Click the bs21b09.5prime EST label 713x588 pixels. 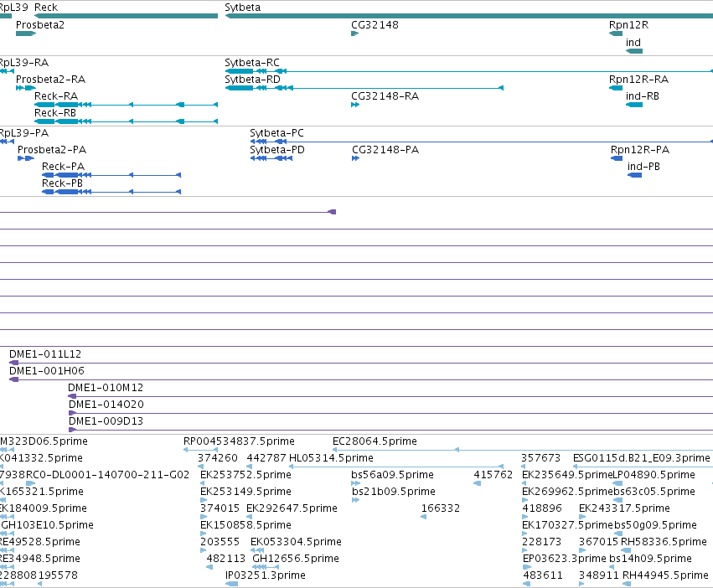394,492
